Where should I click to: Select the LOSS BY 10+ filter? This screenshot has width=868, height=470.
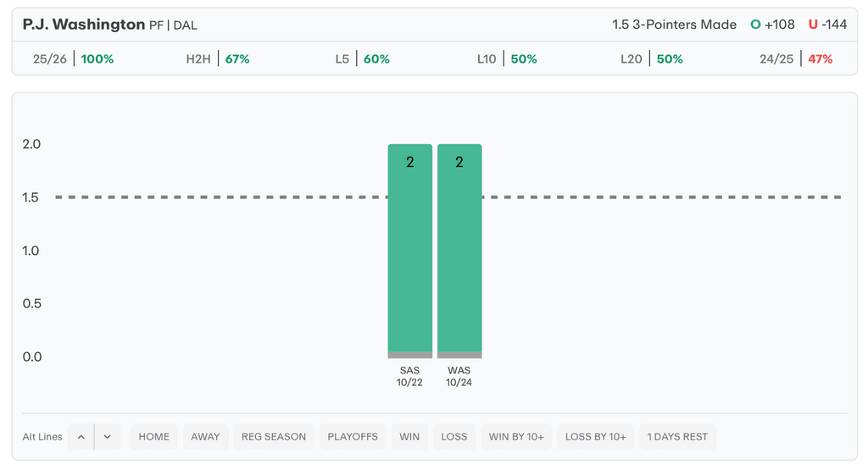pyautogui.click(x=596, y=437)
